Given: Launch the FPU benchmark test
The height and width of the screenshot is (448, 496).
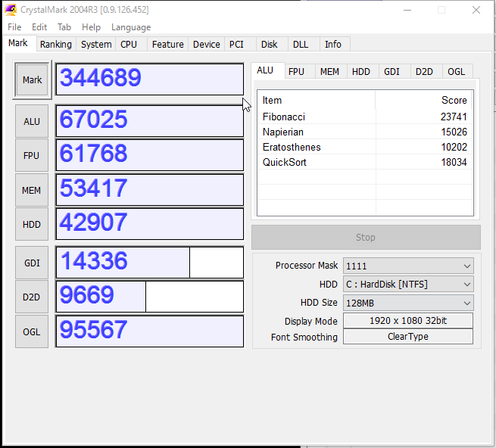Looking at the screenshot, I should (32, 156).
